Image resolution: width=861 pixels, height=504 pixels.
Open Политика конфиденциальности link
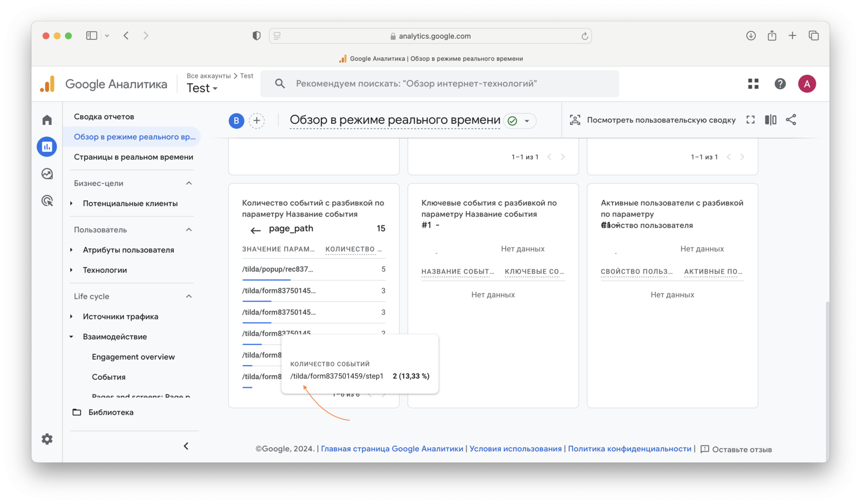[x=629, y=449]
